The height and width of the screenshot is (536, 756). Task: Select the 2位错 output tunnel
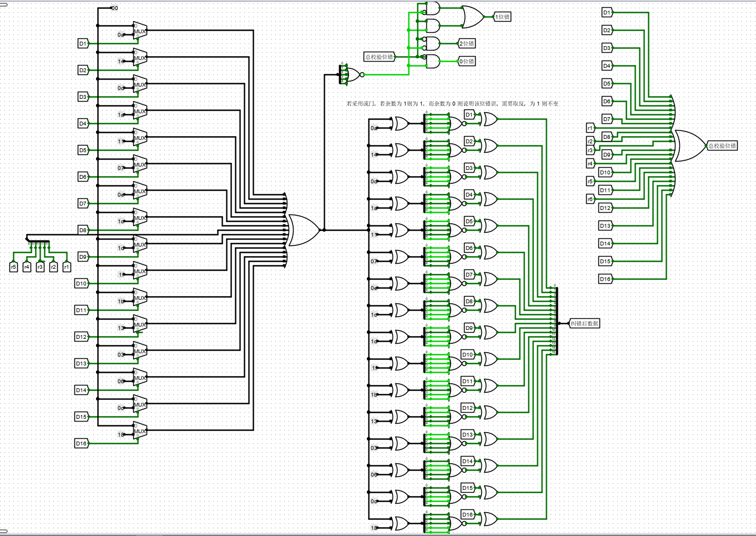467,43
